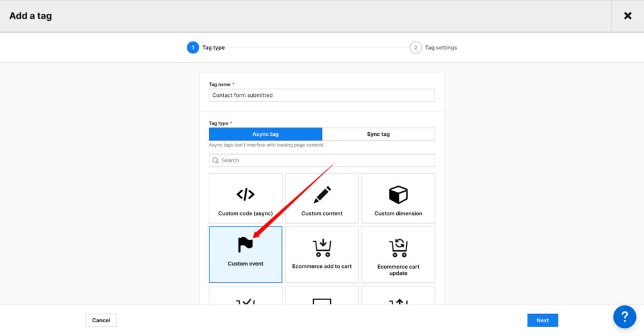Select the Ecommerce cart update icon

[398, 248]
